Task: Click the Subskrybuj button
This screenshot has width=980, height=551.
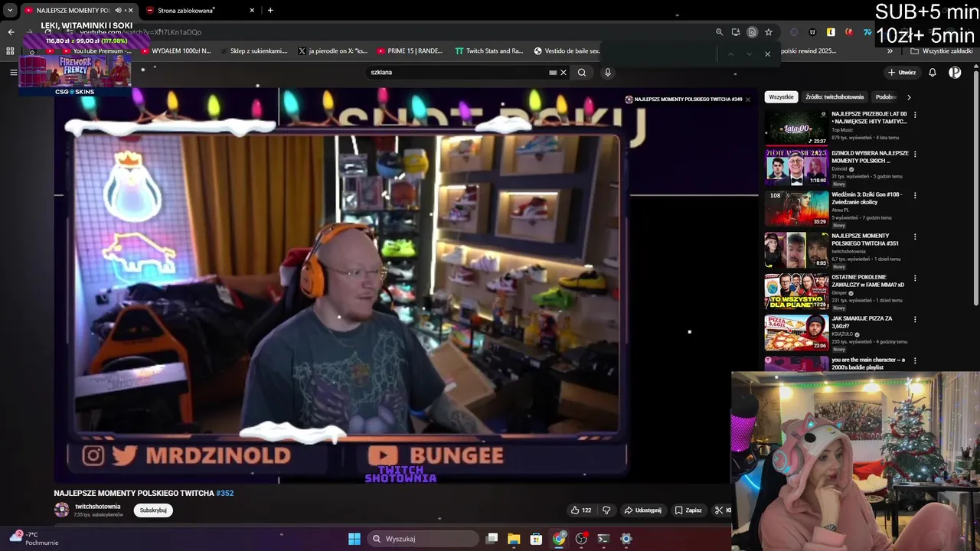Action: coord(153,510)
